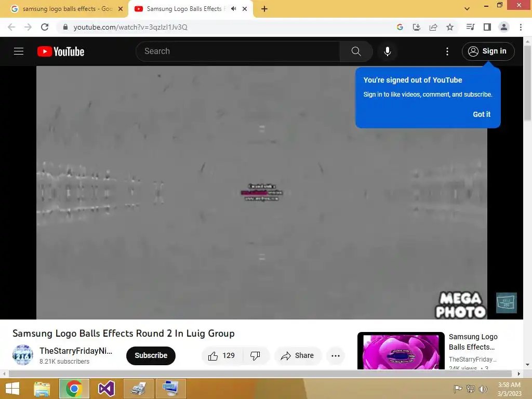Share this page from the address bar
This screenshot has width=532, height=399.
(x=433, y=27)
